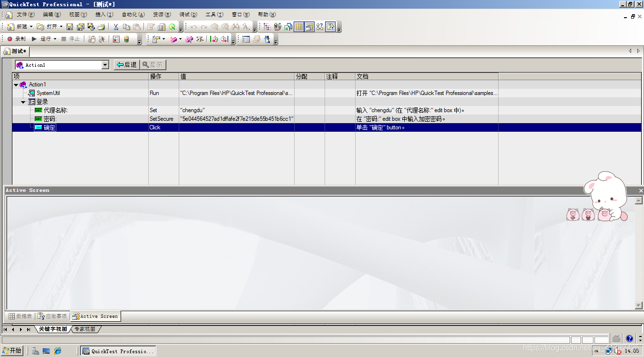Click the 文档 column header
The image size is (644, 357).
tap(427, 76)
